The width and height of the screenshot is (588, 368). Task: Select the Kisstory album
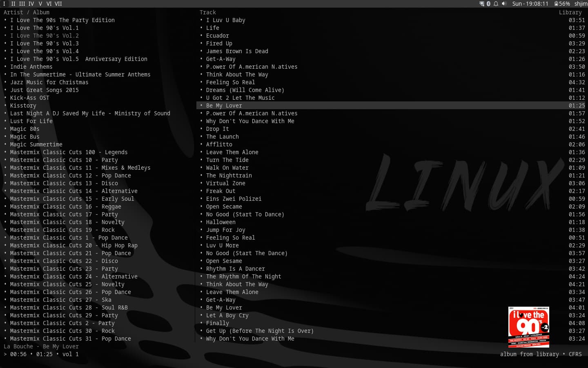pyautogui.click(x=23, y=105)
